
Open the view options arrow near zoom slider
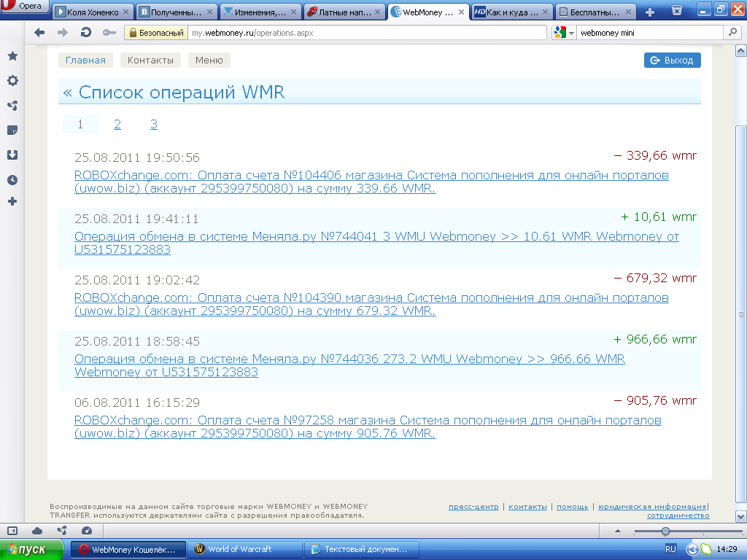pos(618,531)
